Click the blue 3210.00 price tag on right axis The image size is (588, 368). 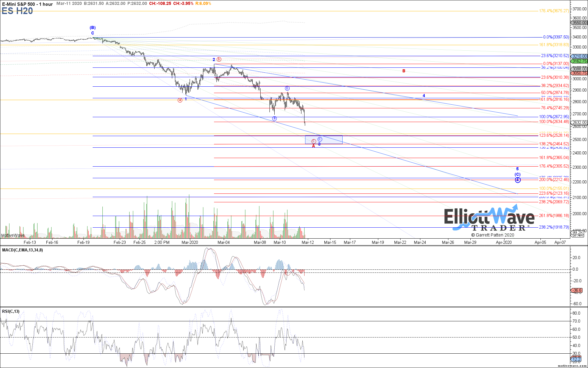click(579, 56)
